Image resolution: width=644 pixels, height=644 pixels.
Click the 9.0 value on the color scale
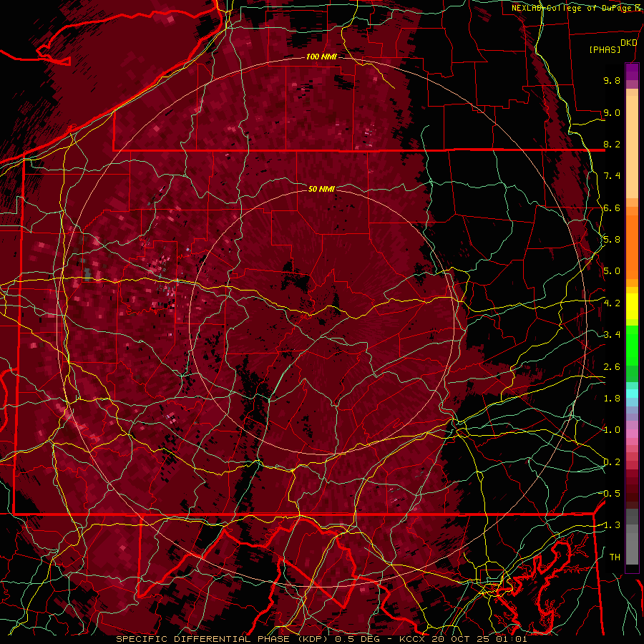[612, 112]
